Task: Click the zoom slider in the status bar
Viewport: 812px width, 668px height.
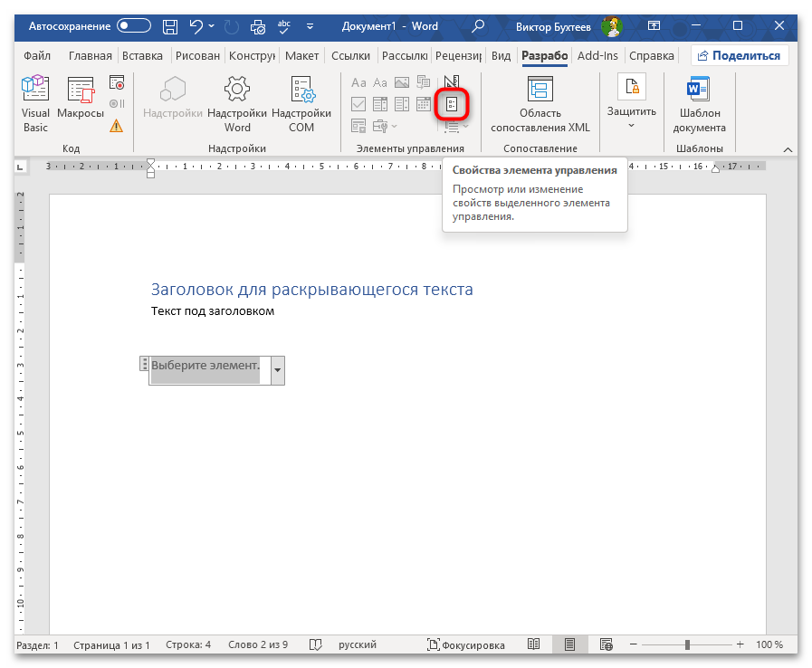Action: click(x=688, y=644)
